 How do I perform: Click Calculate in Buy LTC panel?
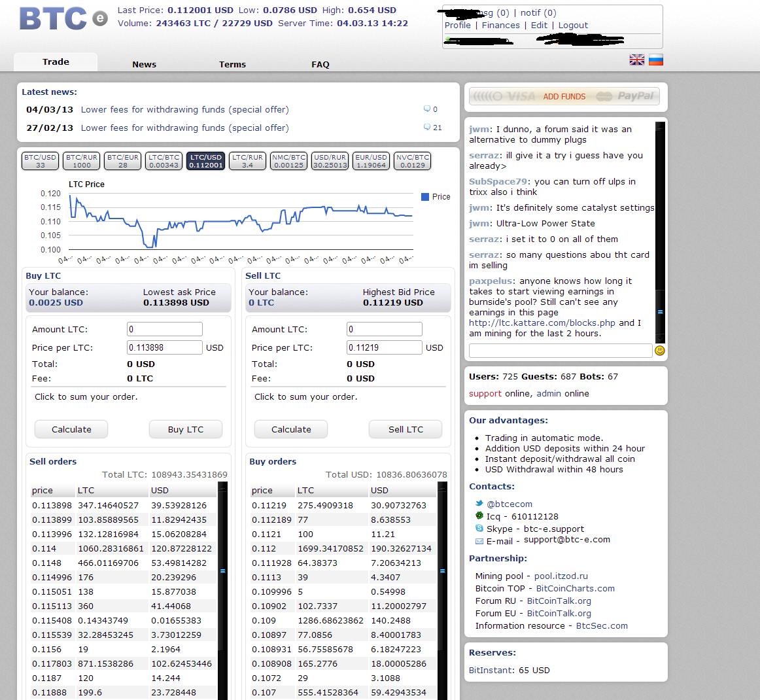click(71, 429)
